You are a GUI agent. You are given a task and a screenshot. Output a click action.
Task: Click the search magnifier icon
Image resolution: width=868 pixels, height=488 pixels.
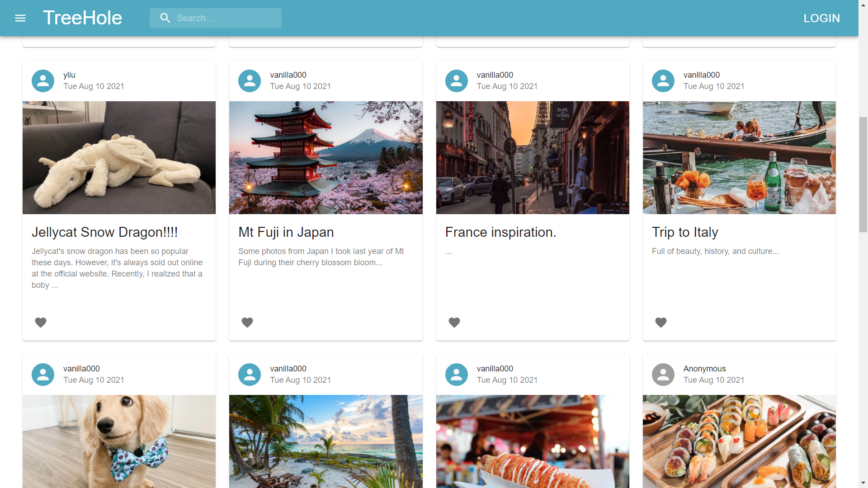click(x=165, y=18)
